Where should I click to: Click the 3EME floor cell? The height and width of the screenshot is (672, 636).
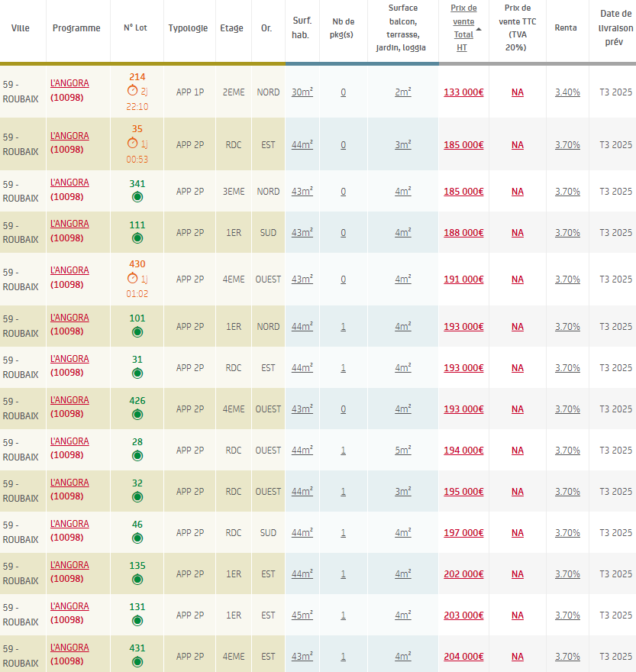[234, 192]
